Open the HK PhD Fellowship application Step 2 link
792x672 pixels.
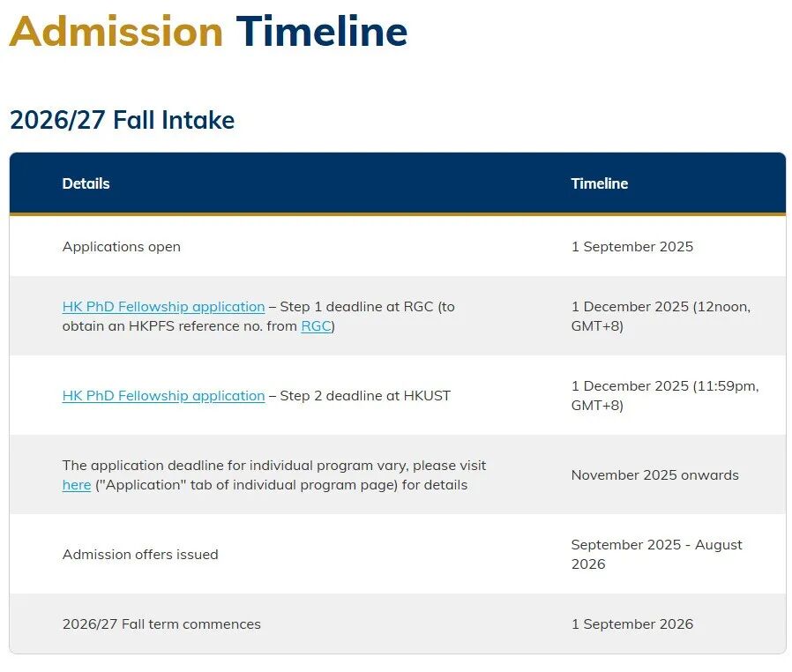tap(163, 395)
